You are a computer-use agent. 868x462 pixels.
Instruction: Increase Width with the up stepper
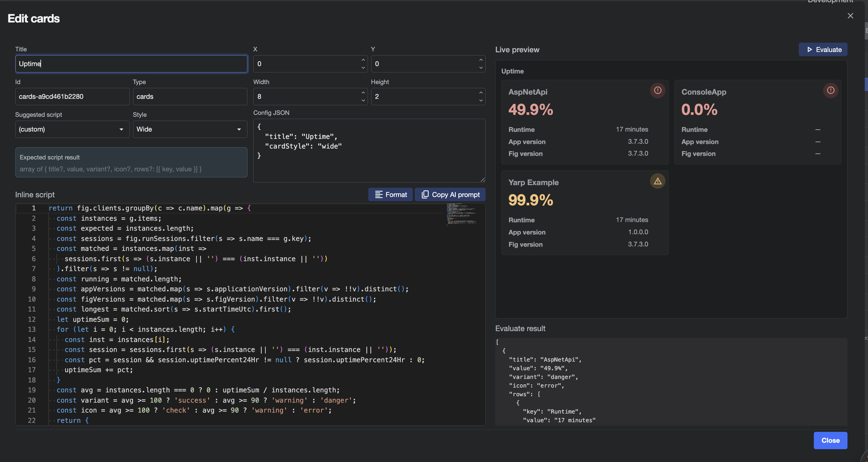click(363, 92)
